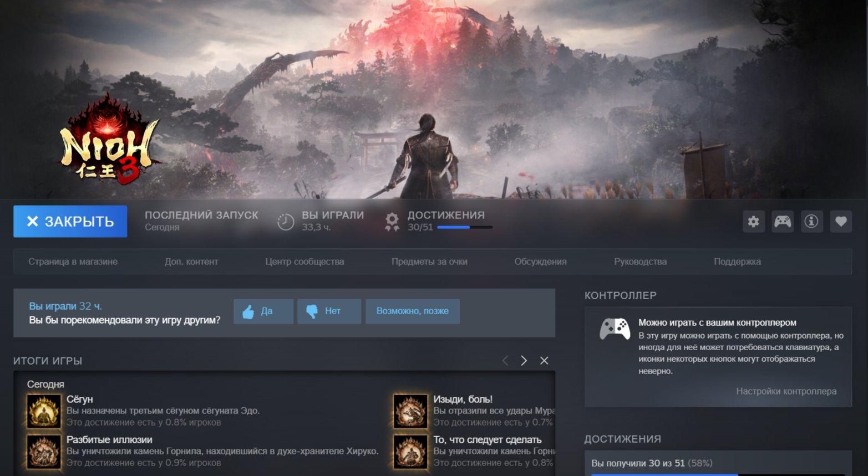Click Можно играть с вашим контроллером text
The width and height of the screenshot is (868, 476).
pos(717,323)
